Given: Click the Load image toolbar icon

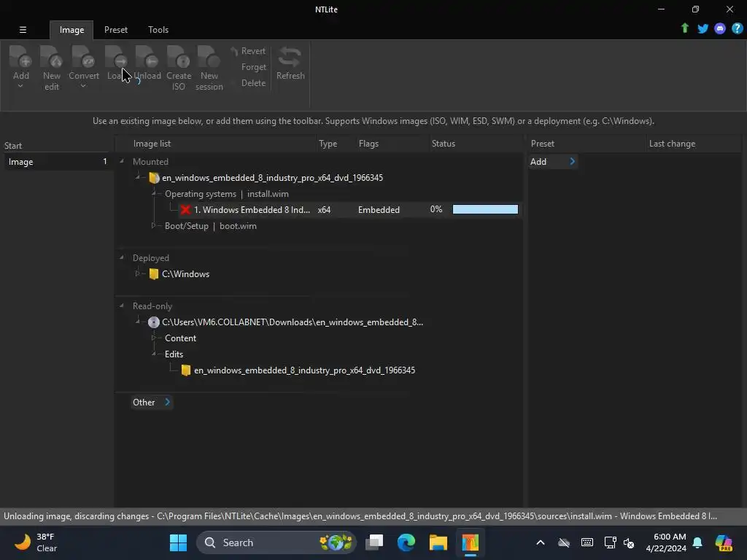Looking at the screenshot, I should pyautogui.click(x=116, y=57).
